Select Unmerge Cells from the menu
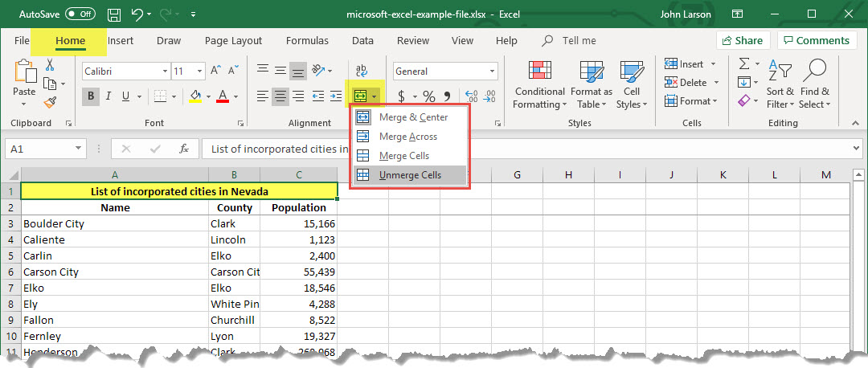 point(410,175)
